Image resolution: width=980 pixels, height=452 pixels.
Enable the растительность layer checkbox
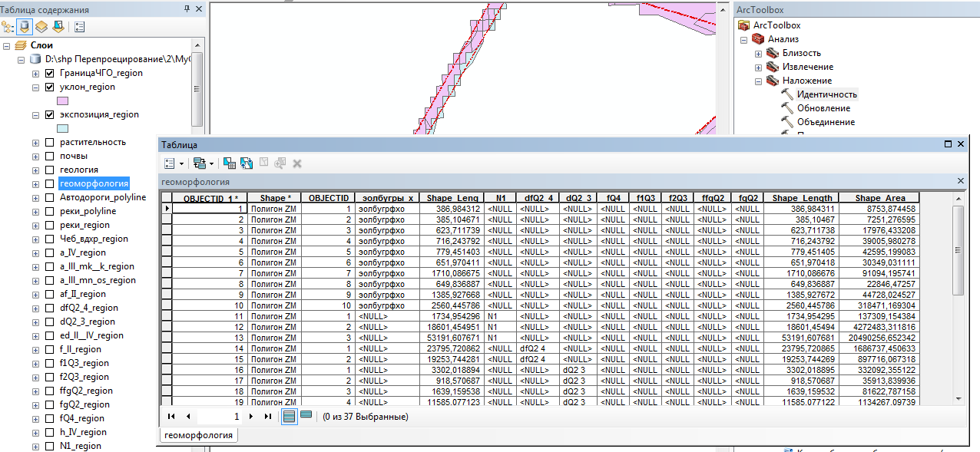click(x=50, y=142)
